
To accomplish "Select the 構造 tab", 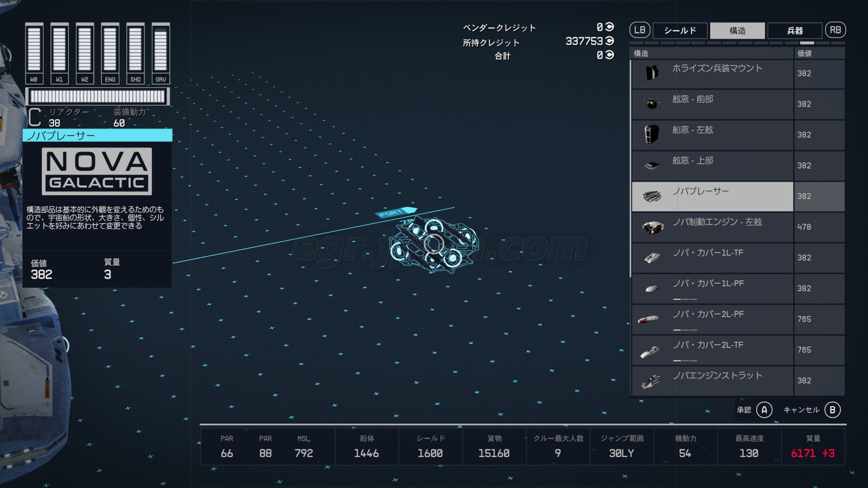I will [737, 30].
